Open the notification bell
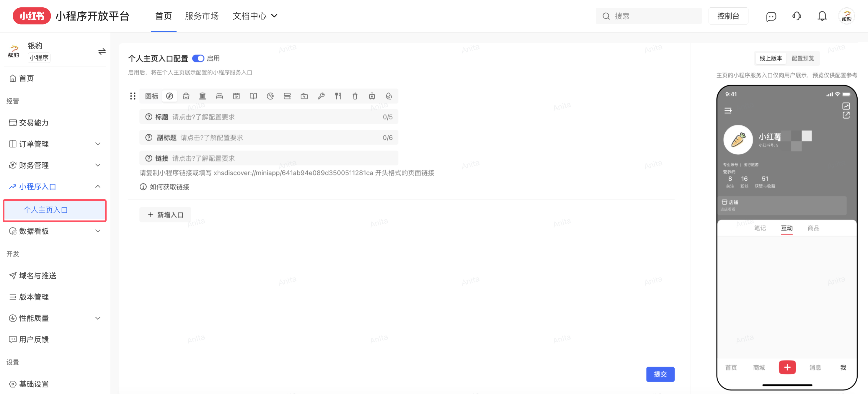Viewport: 868px width, 394px height. tap(822, 16)
